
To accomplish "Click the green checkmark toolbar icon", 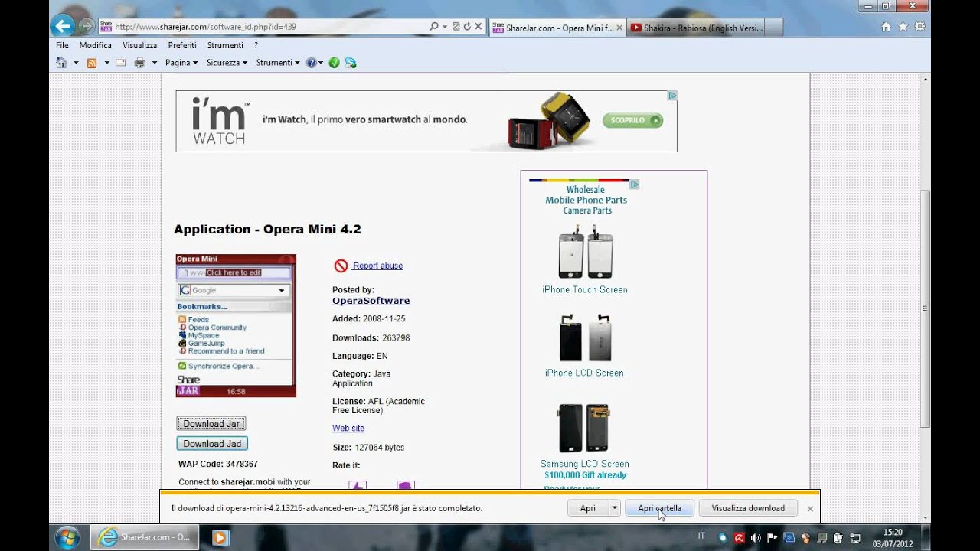I will (x=334, y=63).
